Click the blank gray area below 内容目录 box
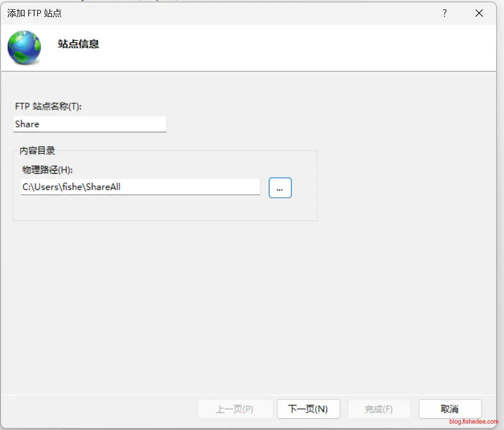 tap(246, 305)
